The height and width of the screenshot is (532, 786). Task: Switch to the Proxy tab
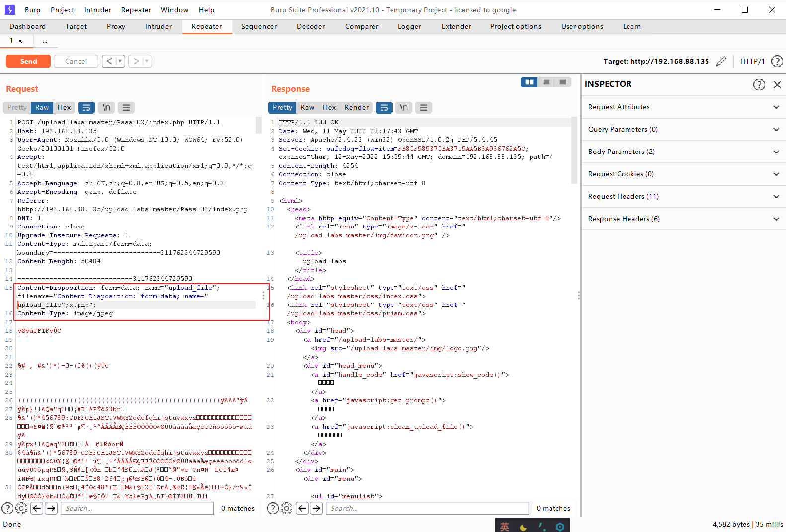click(116, 27)
